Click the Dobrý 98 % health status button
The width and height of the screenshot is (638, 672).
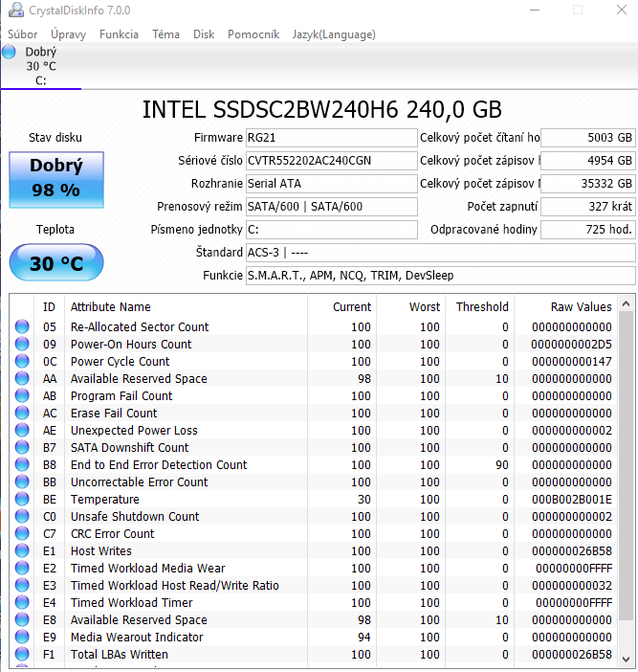(x=56, y=180)
